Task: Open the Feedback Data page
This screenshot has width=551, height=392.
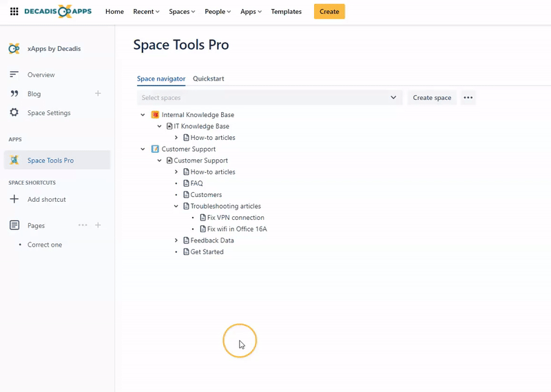Action: point(212,240)
